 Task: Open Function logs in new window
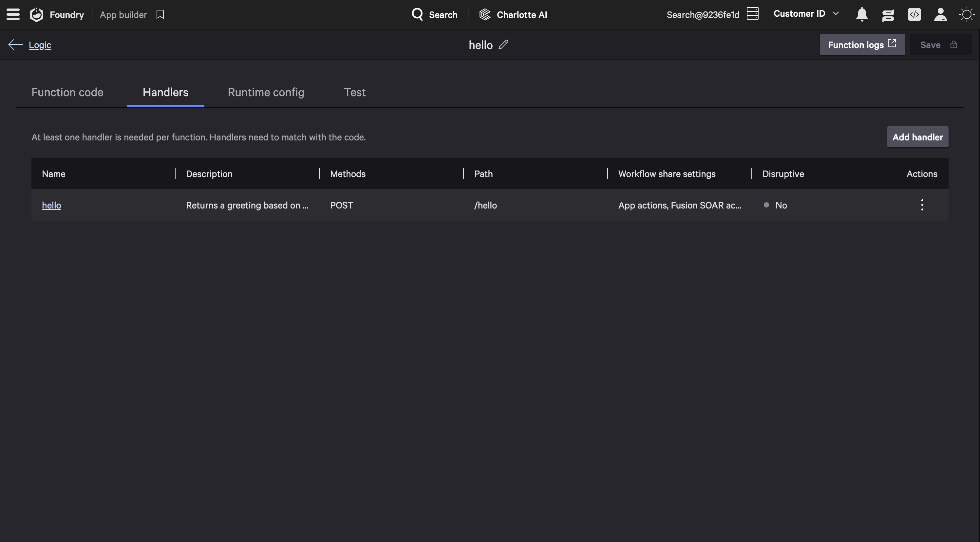(x=862, y=45)
